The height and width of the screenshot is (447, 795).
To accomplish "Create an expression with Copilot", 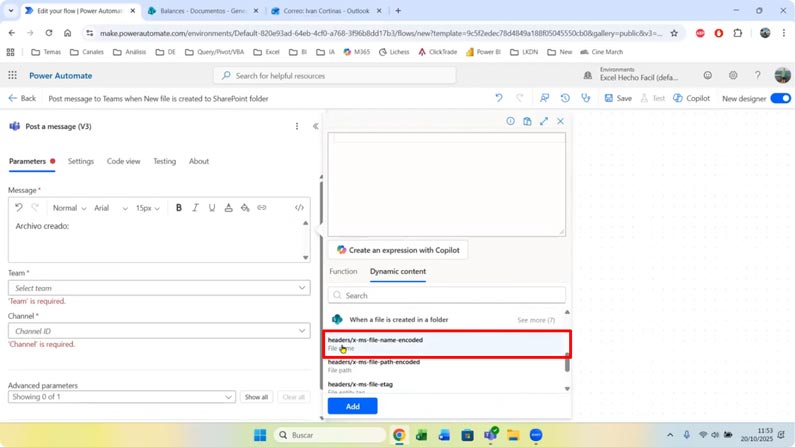I will (398, 250).
